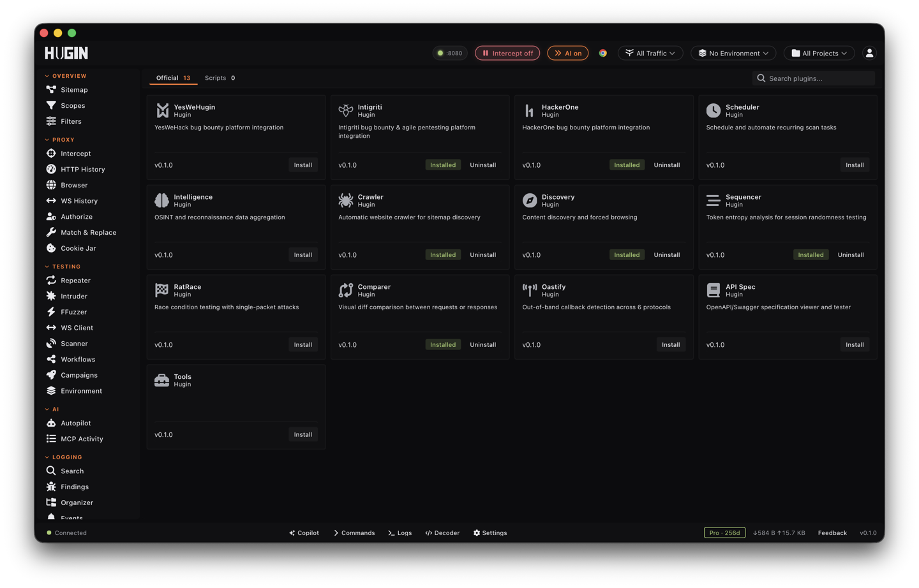Collapse the PROXY sidebar section

coord(60,140)
